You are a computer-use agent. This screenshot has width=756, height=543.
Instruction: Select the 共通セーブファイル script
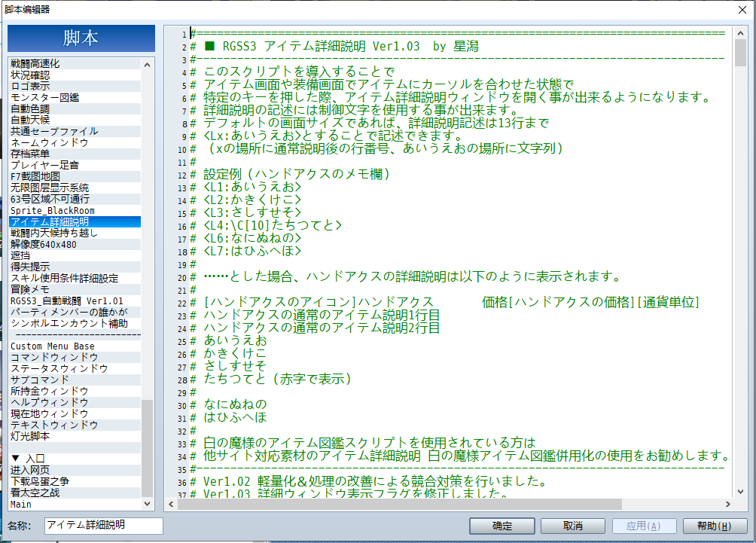tap(75, 131)
